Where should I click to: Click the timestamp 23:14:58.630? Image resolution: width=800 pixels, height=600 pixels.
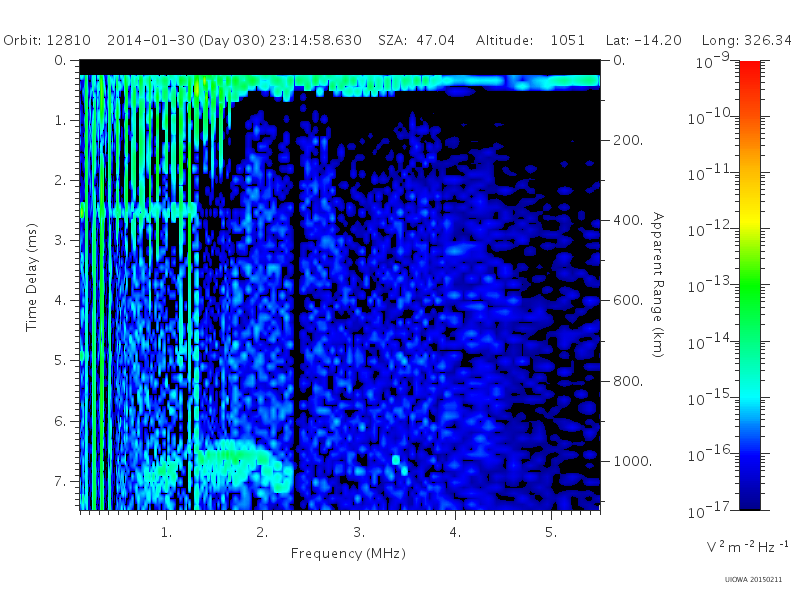coord(315,40)
